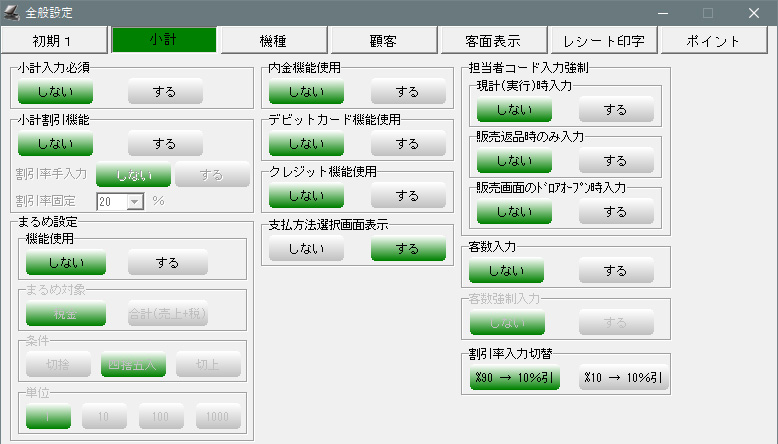
Task: Click the app icon in the title bar
Action: (x=13, y=13)
